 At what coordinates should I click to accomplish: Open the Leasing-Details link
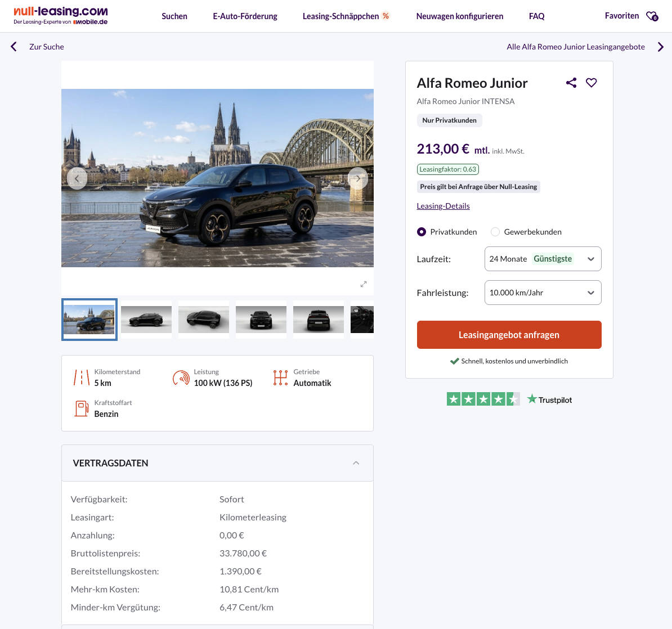click(443, 206)
